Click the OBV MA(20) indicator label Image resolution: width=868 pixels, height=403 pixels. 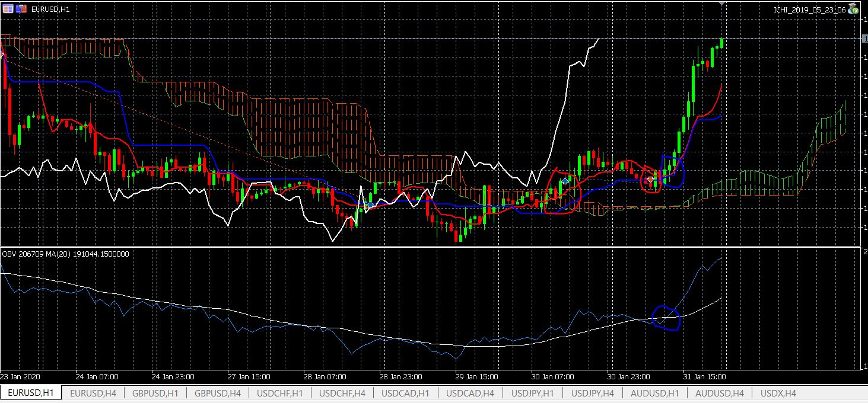tap(66, 254)
